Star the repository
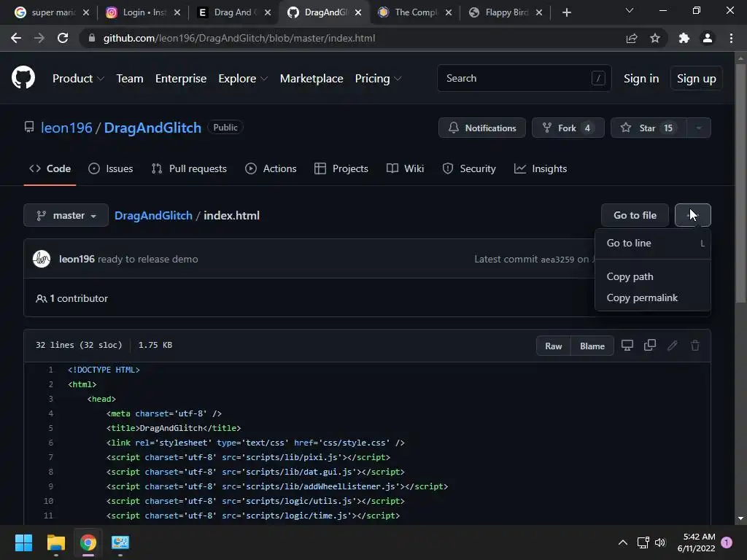Screen dimensions: 747x560 (x=649, y=128)
